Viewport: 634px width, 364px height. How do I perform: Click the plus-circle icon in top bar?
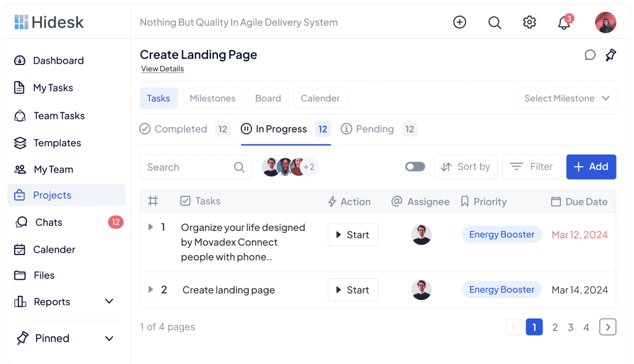click(x=459, y=22)
